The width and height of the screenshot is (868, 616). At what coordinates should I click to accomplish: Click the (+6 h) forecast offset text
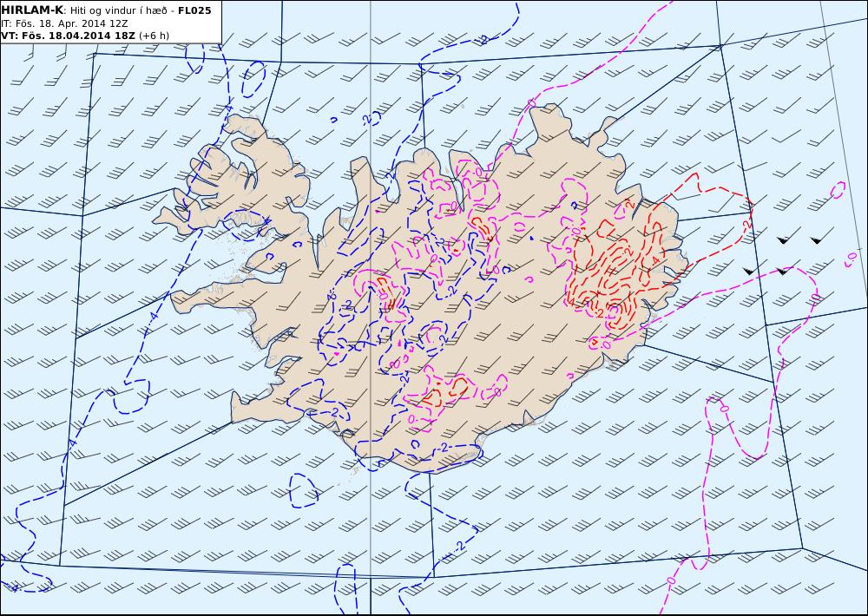(154, 36)
